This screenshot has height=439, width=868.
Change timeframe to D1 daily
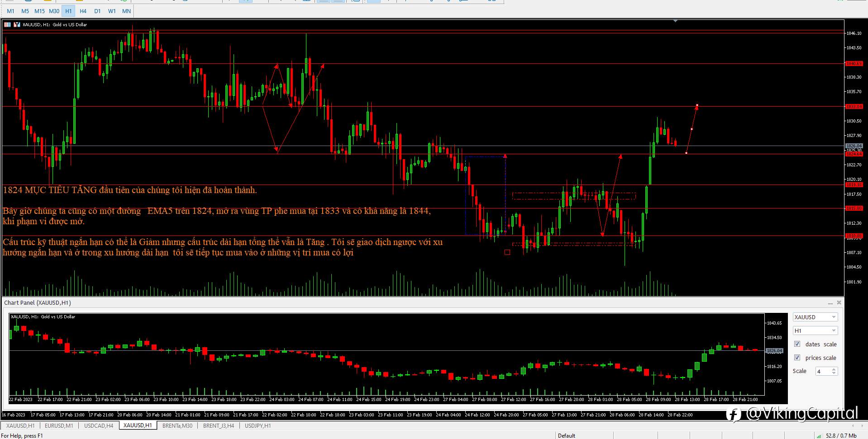click(x=97, y=11)
